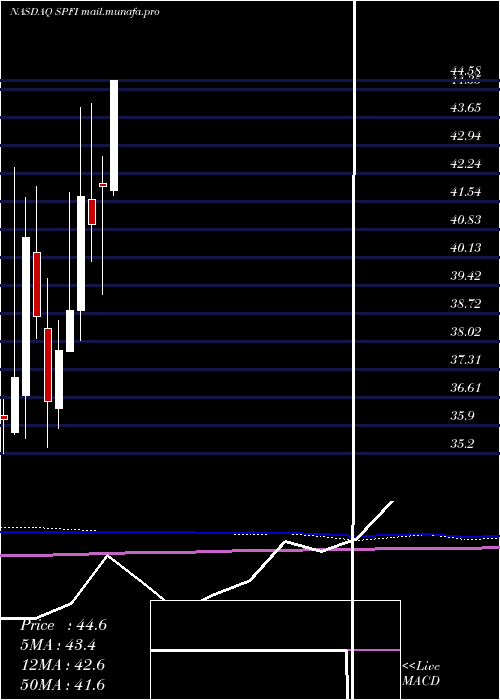
Task: Click the 12MA : 42.6 readout
Action: tap(63, 665)
